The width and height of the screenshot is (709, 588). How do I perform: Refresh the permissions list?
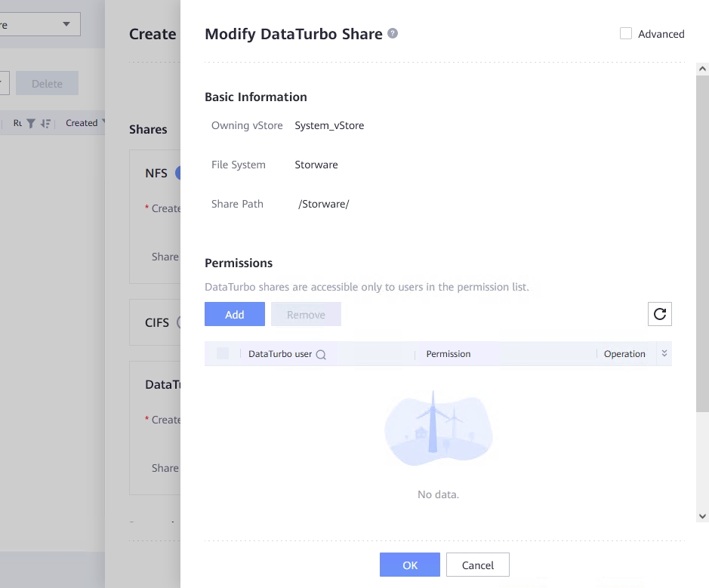pos(659,314)
